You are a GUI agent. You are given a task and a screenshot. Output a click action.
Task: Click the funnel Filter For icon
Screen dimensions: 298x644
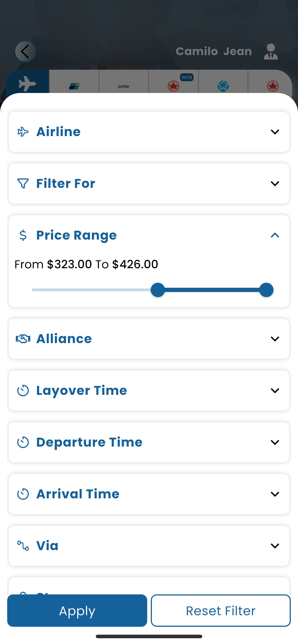(x=23, y=184)
